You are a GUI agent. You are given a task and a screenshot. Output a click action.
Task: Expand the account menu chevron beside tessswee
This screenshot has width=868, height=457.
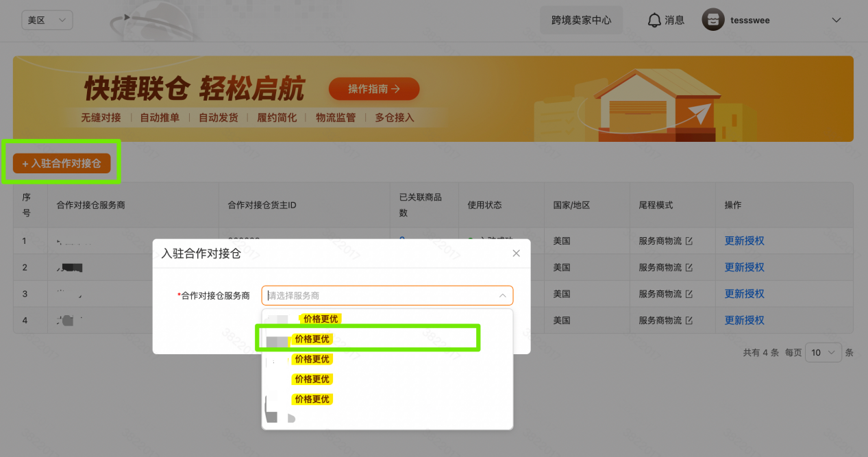tap(836, 20)
